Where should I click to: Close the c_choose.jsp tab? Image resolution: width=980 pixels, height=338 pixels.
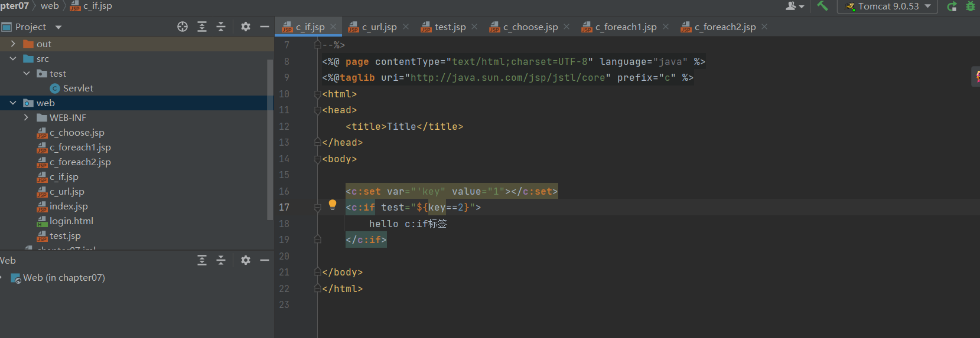click(x=566, y=27)
